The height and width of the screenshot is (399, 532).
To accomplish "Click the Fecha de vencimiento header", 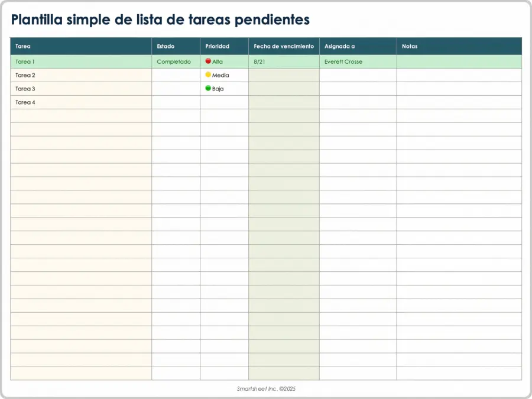I will point(284,46).
